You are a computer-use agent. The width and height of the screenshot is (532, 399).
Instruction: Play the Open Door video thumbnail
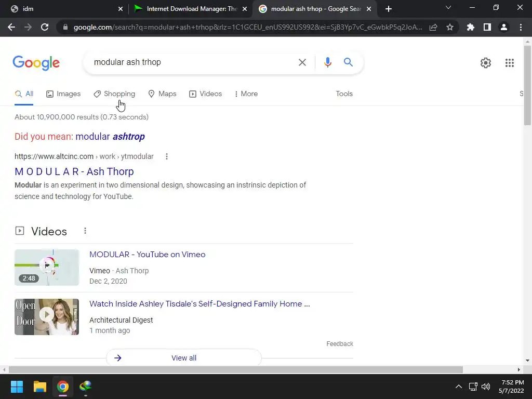click(x=47, y=317)
